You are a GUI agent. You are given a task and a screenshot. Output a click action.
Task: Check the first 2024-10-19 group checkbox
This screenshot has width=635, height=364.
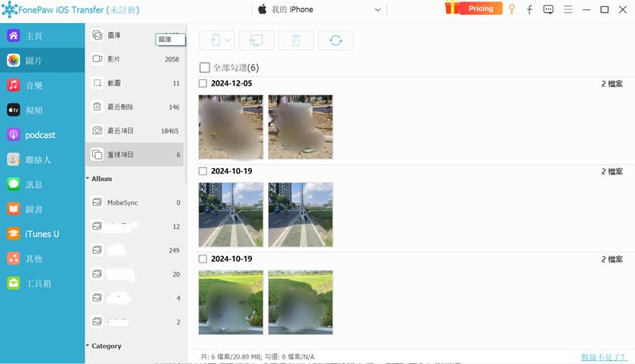coord(203,171)
